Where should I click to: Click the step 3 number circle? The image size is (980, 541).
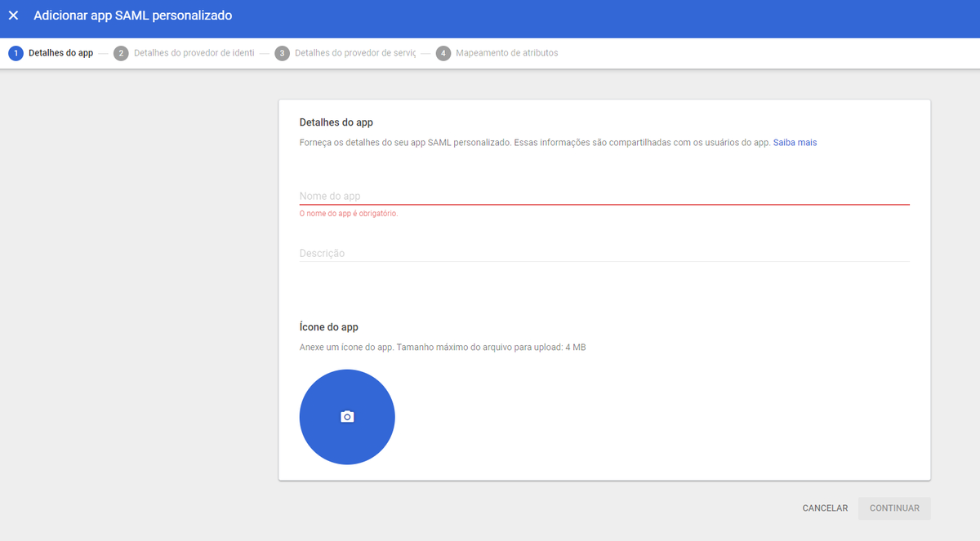(282, 53)
